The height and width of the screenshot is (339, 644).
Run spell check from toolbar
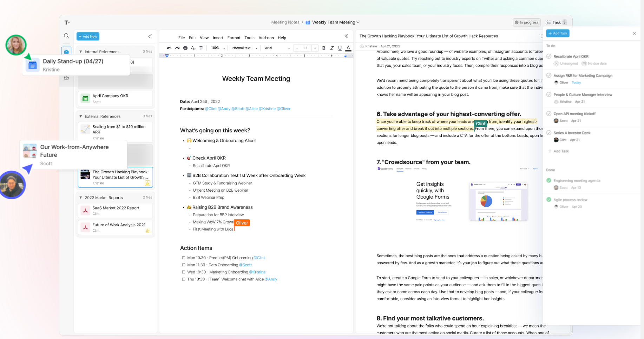pyautogui.click(x=193, y=48)
